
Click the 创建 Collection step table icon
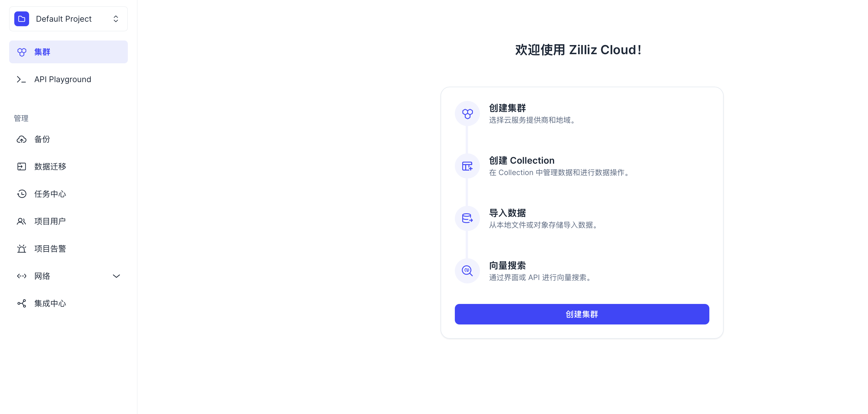pyautogui.click(x=467, y=166)
